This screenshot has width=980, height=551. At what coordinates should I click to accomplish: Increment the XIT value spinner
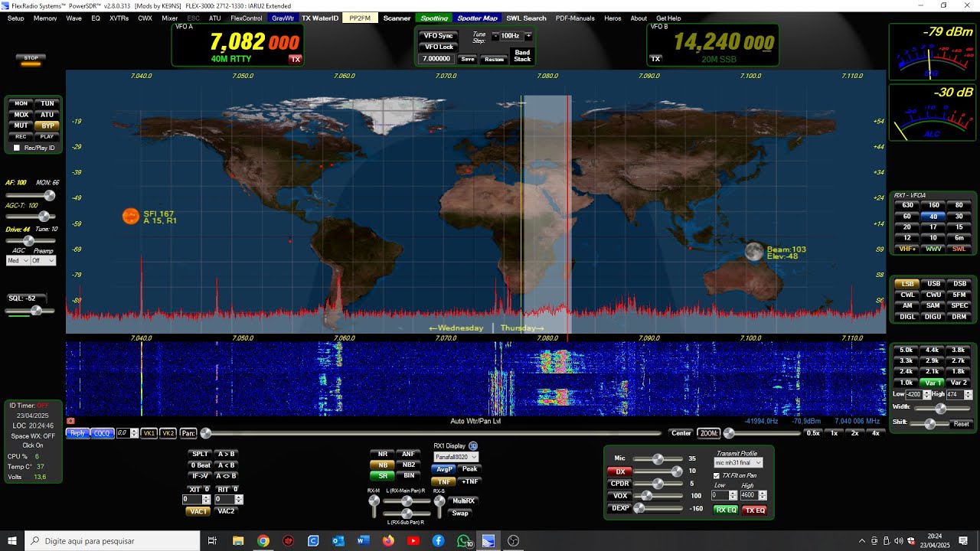click(x=207, y=497)
